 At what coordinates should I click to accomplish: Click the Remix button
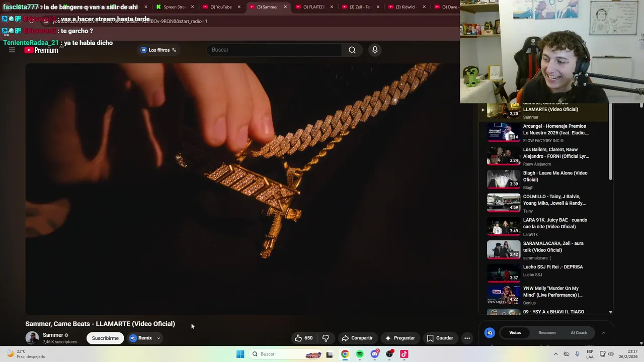coord(141,338)
